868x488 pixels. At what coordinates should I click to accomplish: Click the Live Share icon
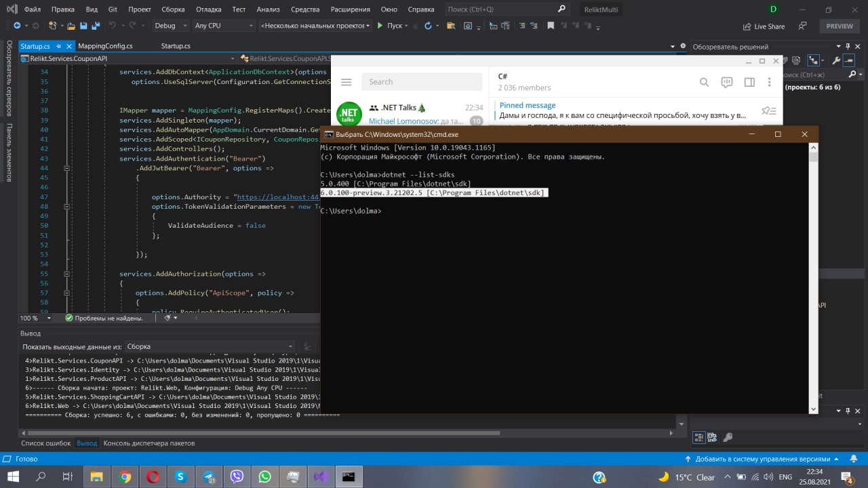[x=747, y=26]
